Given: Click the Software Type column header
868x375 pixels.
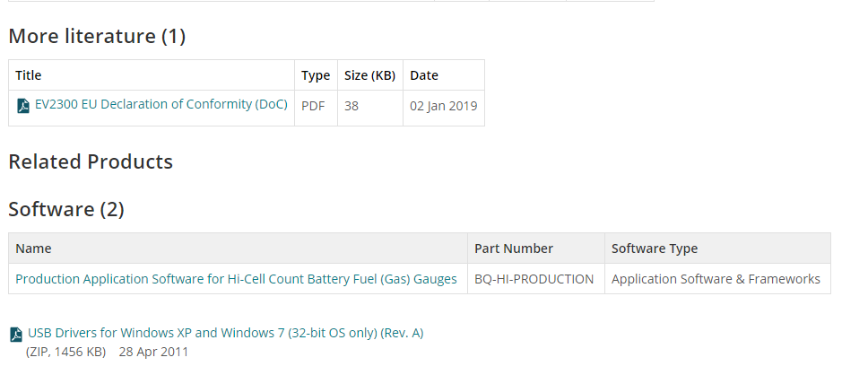Looking at the screenshot, I should [x=655, y=249].
